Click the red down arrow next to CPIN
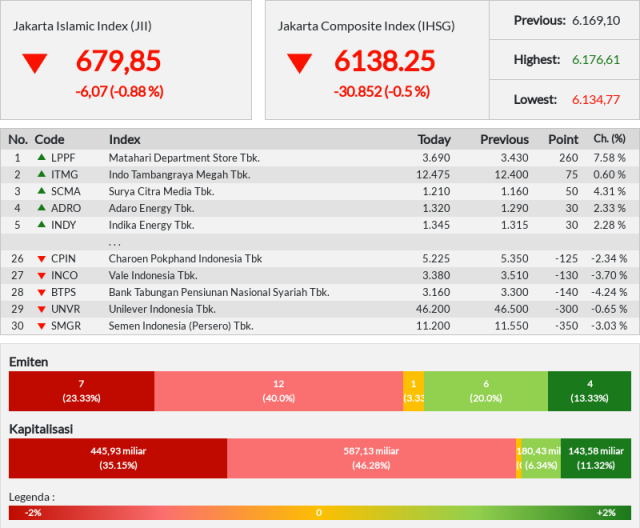 [x=41, y=259]
